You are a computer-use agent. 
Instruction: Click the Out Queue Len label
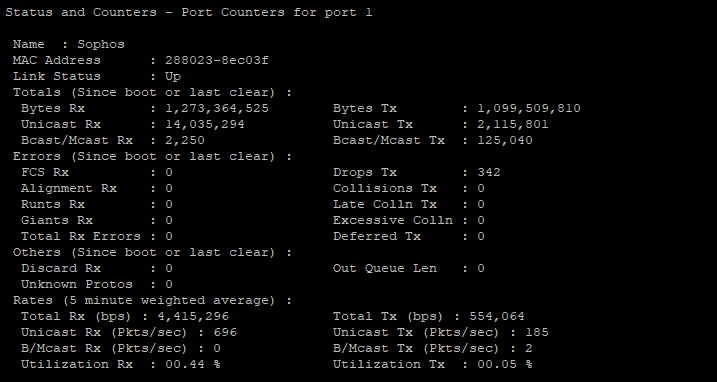pyautogui.click(x=385, y=269)
